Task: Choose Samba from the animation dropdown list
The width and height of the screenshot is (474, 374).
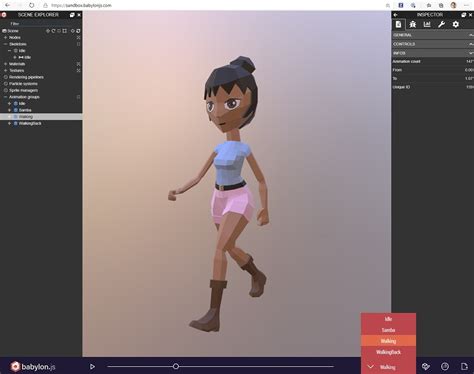Action: [x=388, y=330]
